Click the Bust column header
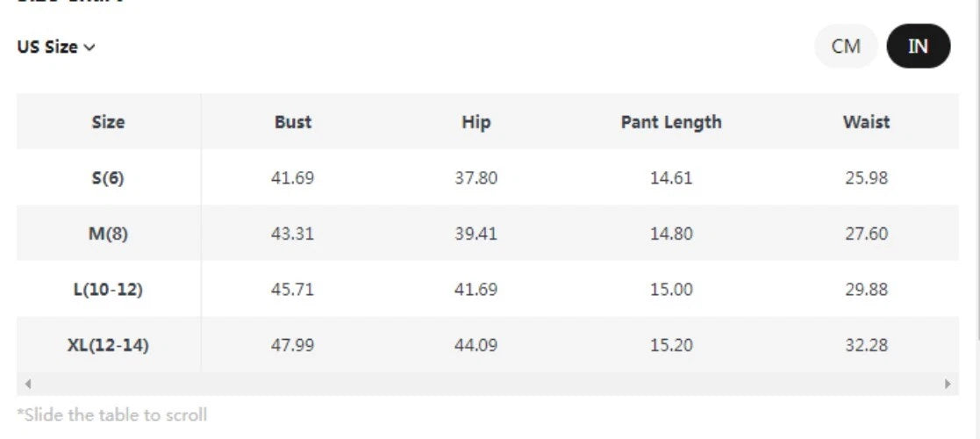Viewport: 980px width, 439px height. pos(292,122)
